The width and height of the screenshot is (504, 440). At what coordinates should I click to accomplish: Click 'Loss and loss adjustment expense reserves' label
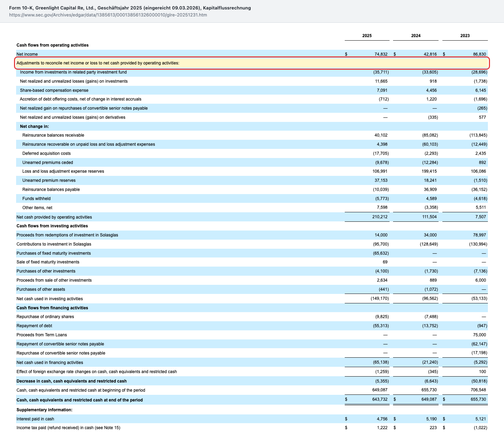click(x=63, y=171)
